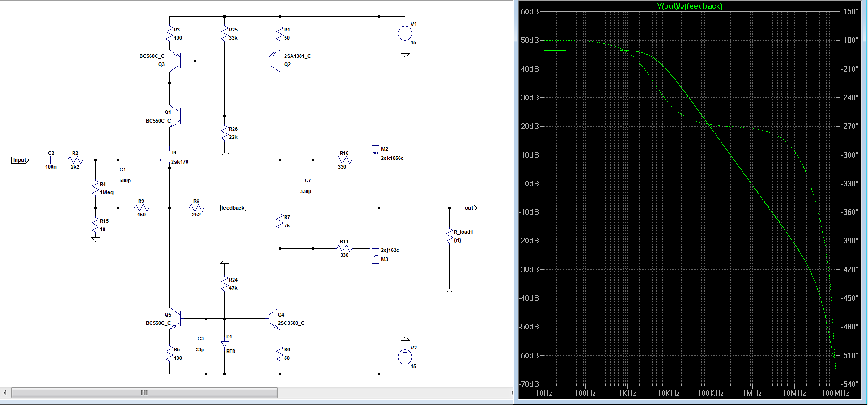The image size is (868, 405).
Task: Click the -270° phase axis label
Action: 850,126
